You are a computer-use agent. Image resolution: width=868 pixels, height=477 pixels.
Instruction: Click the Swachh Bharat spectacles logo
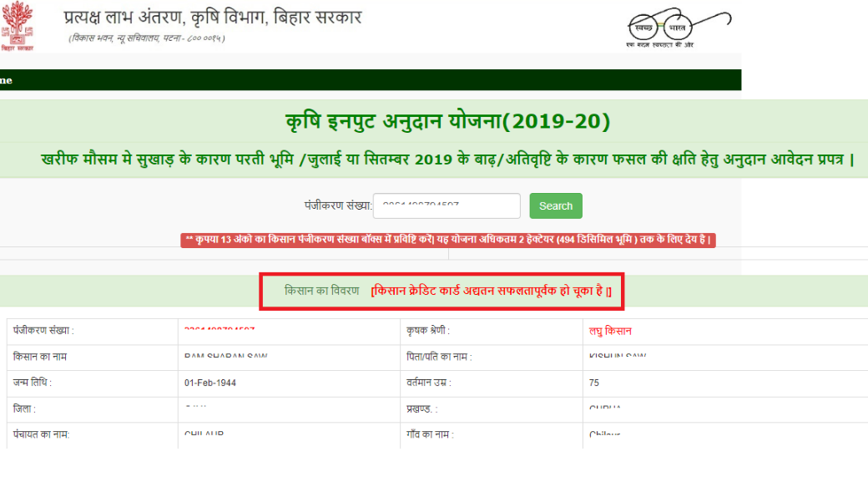pyautogui.click(x=678, y=28)
